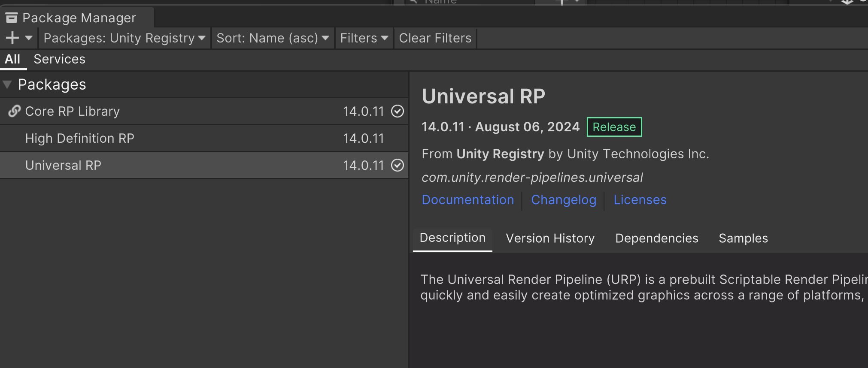Collapse the Packages group triangle
The height and width of the screenshot is (368, 868).
7,84
